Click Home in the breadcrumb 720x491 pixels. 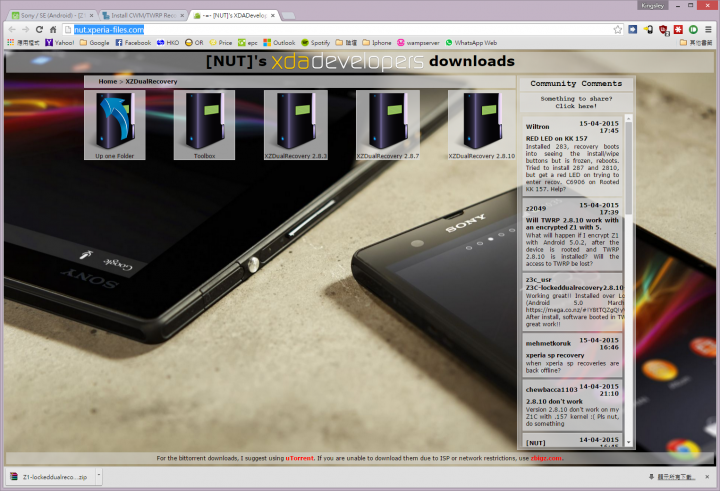(x=107, y=81)
